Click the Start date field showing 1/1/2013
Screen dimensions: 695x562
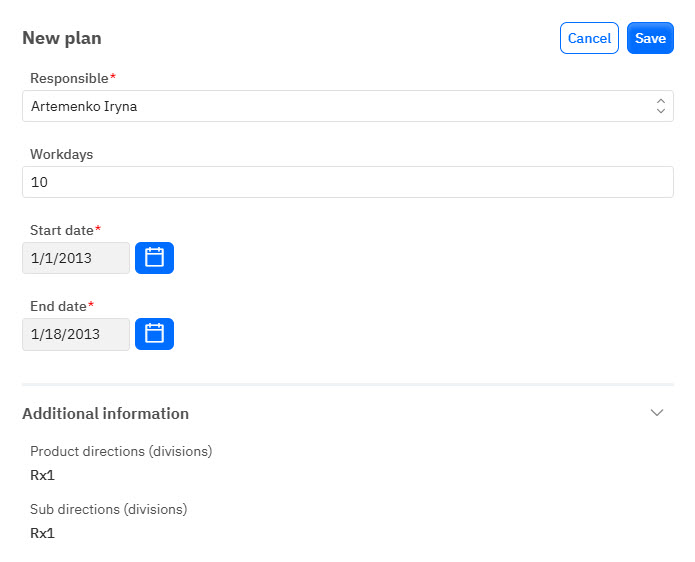tap(76, 258)
